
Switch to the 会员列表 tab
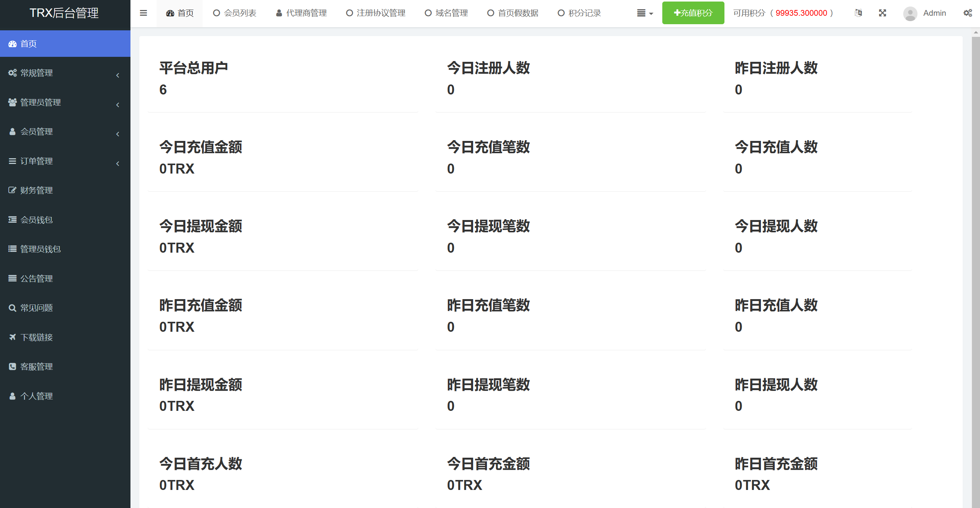235,13
